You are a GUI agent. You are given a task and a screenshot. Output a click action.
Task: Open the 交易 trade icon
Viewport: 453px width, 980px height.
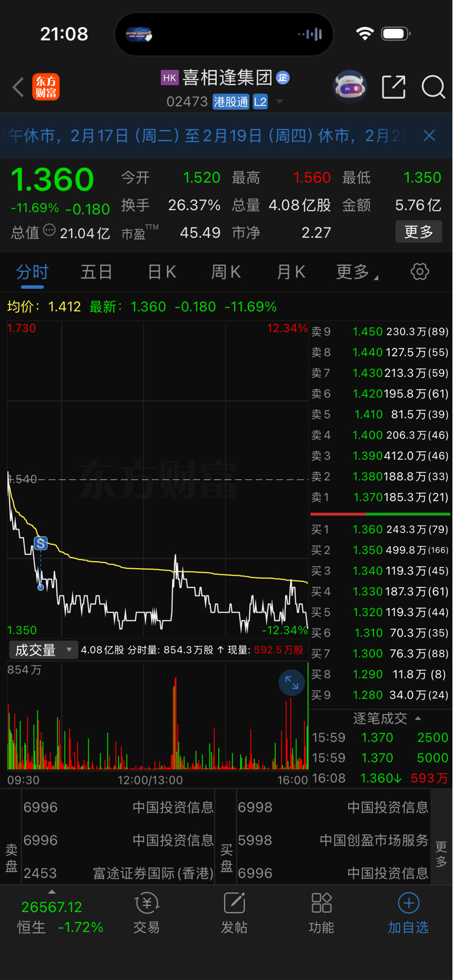(146, 913)
